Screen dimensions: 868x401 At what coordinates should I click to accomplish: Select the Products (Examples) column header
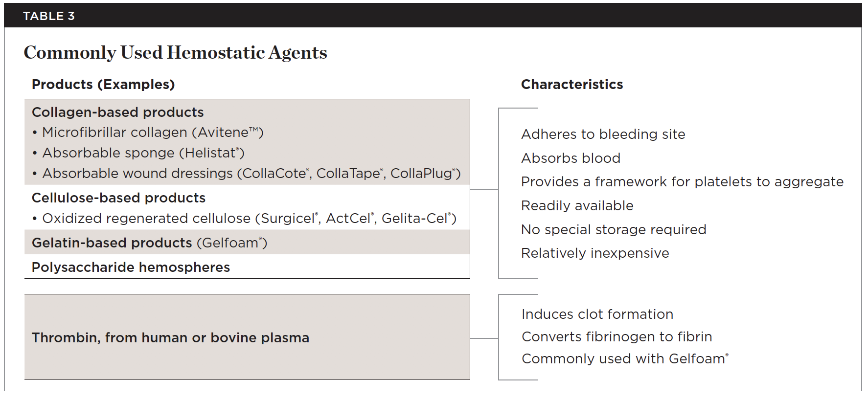point(103,85)
